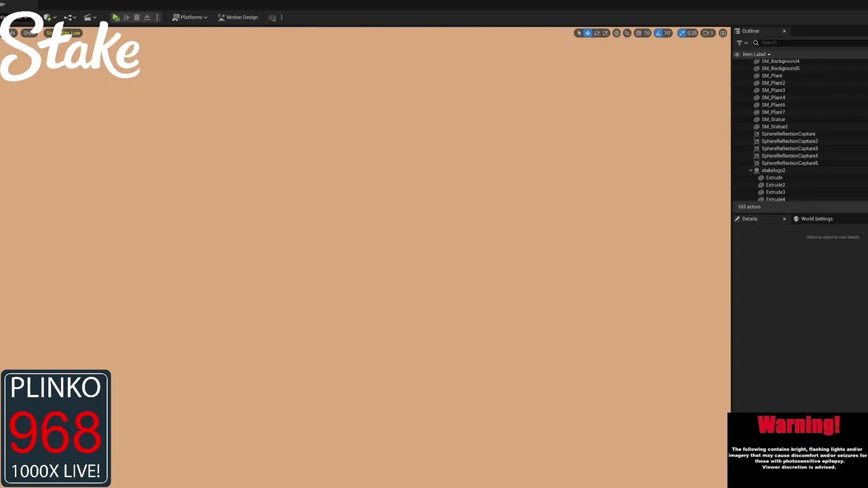Click viewport layout maximize icon
This screenshot has height=488, width=868.
coord(723,33)
